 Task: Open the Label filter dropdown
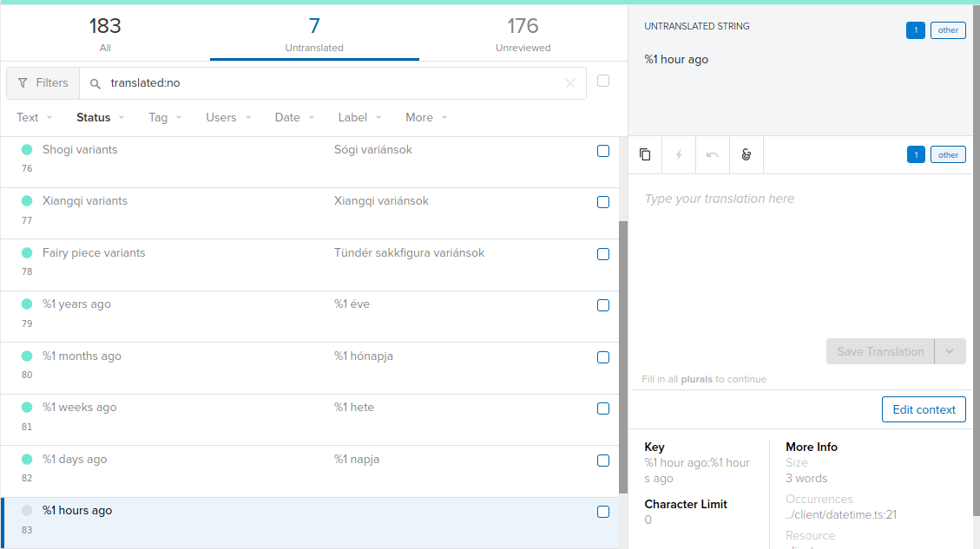pyautogui.click(x=359, y=117)
